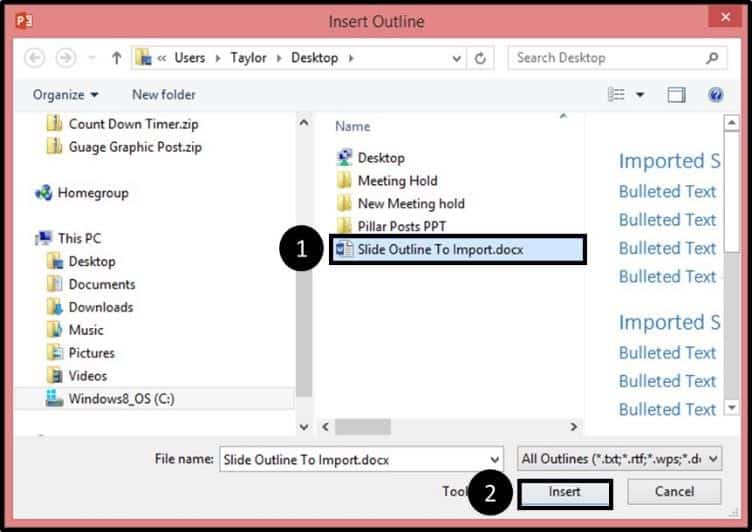Click New folder button

click(164, 95)
